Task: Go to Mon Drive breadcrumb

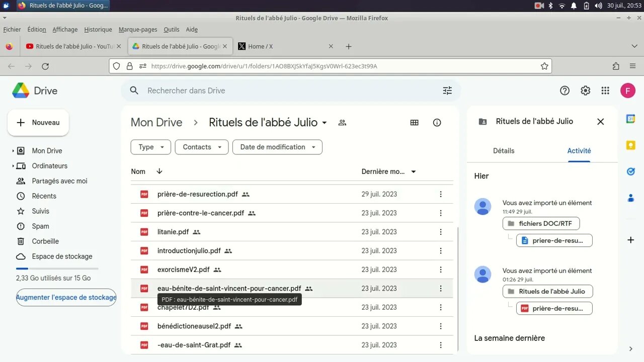Action: 156,122
